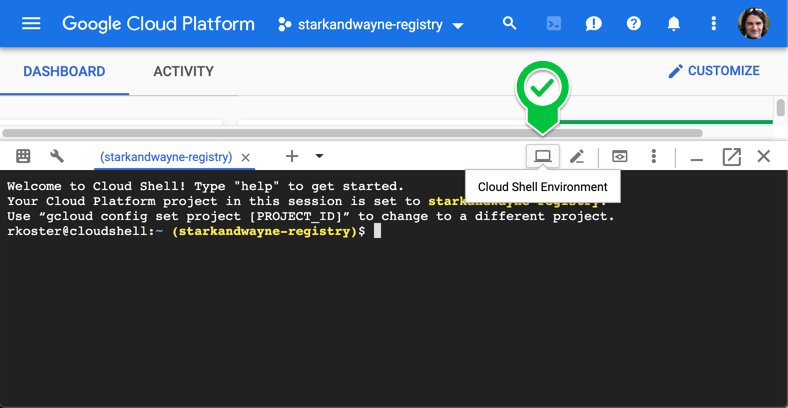Viewport: 788px width, 408px height.
Task: Click the web preview icon
Action: click(x=620, y=156)
